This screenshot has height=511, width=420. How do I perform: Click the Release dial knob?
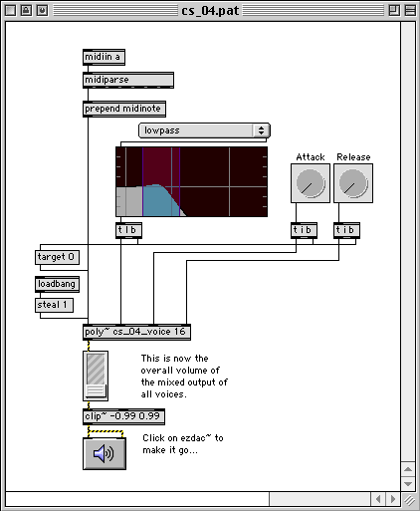pyautogui.click(x=353, y=183)
